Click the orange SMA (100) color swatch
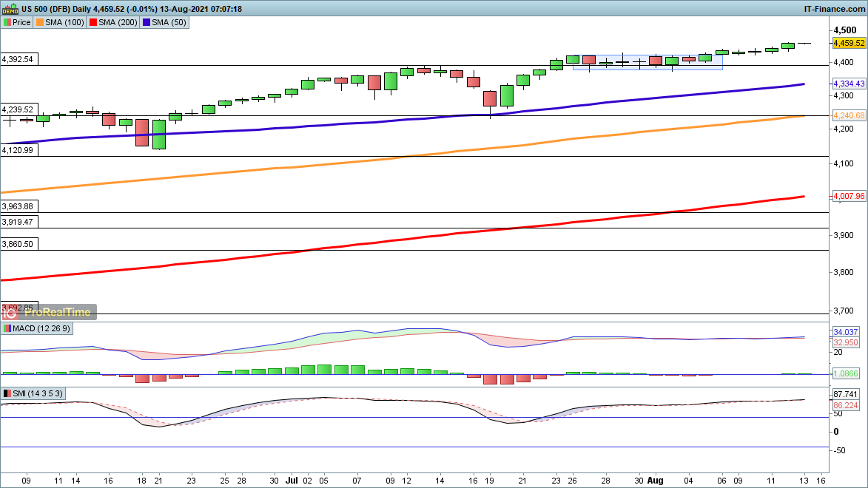Image resolution: width=868 pixels, height=488 pixels. click(39, 22)
